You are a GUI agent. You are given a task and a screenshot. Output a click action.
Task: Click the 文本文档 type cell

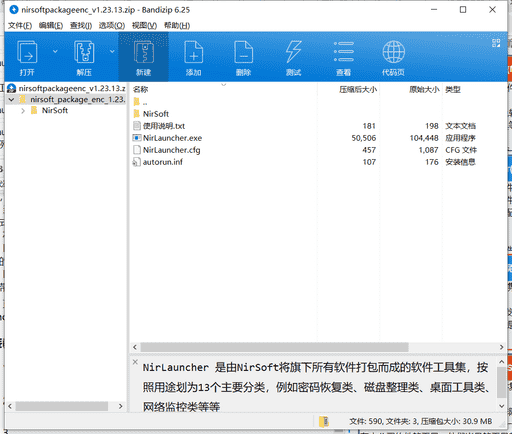pyautogui.click(x=460, y=126)
